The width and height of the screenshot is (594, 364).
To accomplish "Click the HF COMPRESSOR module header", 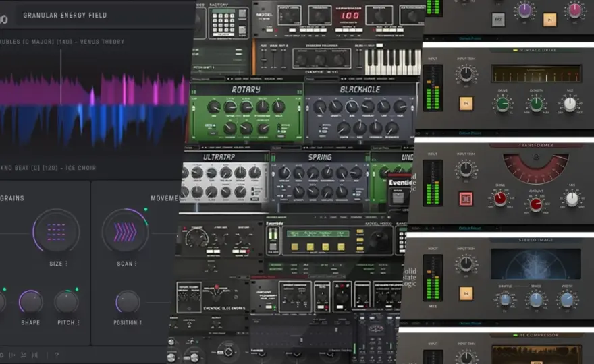I will [536, 335].
